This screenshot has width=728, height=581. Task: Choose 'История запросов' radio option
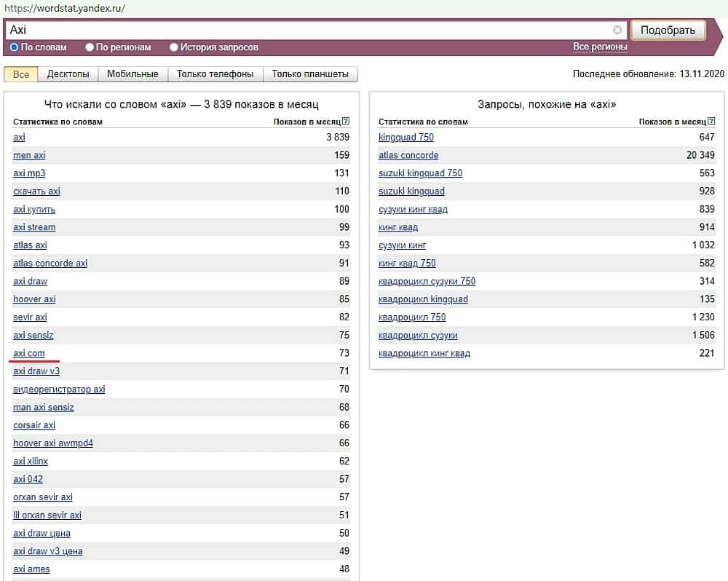174,47
